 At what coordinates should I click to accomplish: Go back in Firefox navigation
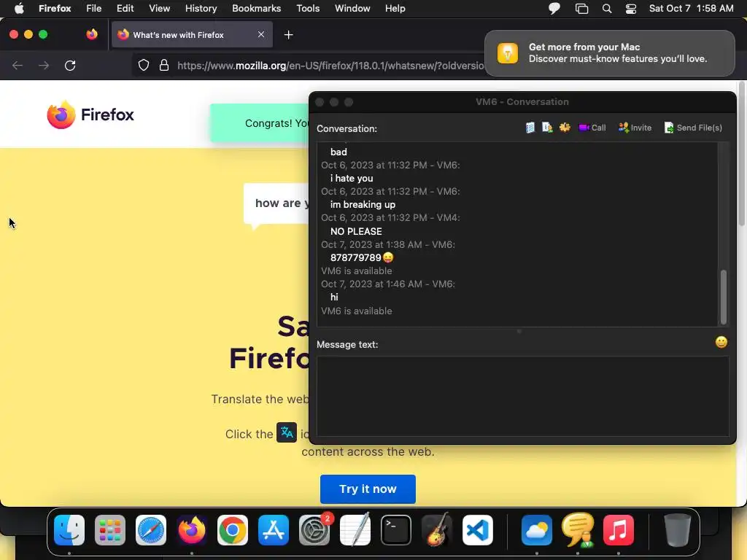pos(18,65)
